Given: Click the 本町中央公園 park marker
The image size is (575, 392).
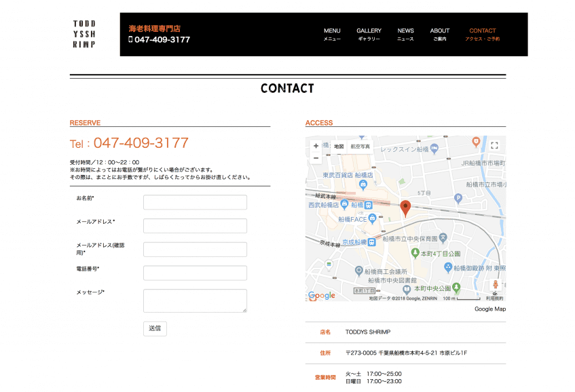Looking at the screenshot, I should click(x=456, y=288).
